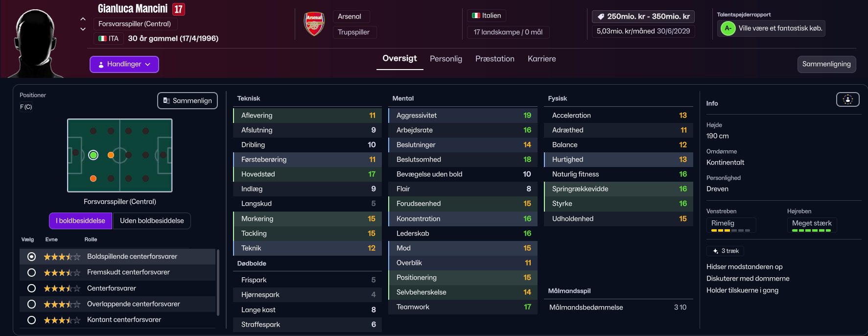Go to the previous player with the up chevron
Image resolution: width=868 pixels, height=336 pixels.
click(83, 19)
